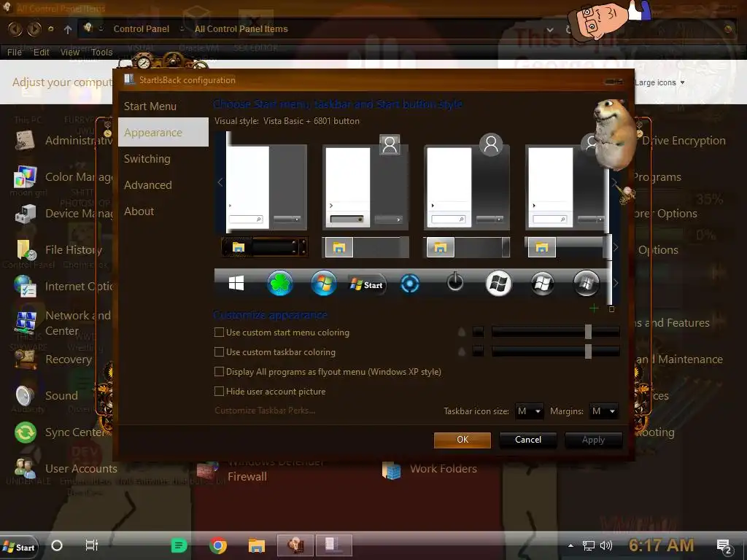Open Device Manager icon in Control Panel

pos(26,214)
